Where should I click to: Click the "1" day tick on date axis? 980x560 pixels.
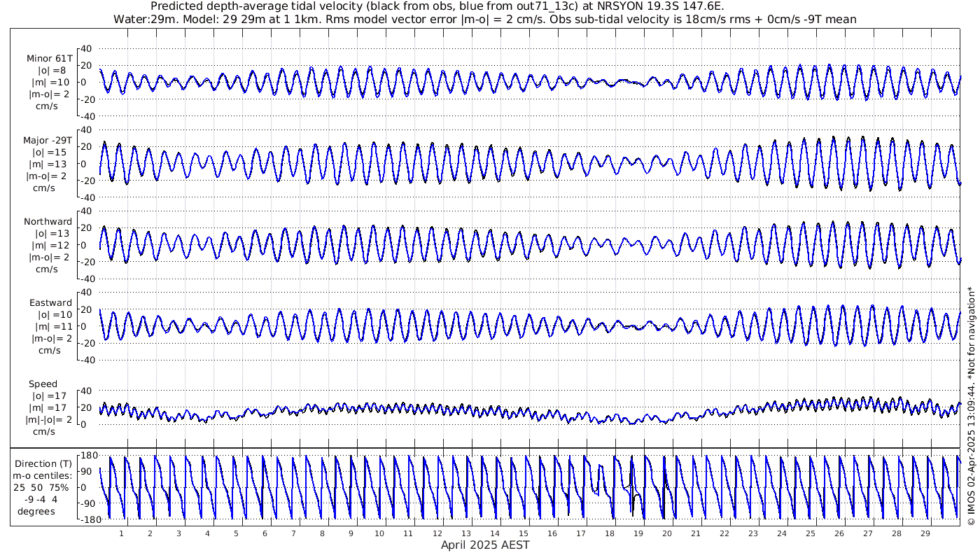click(121, 533)
